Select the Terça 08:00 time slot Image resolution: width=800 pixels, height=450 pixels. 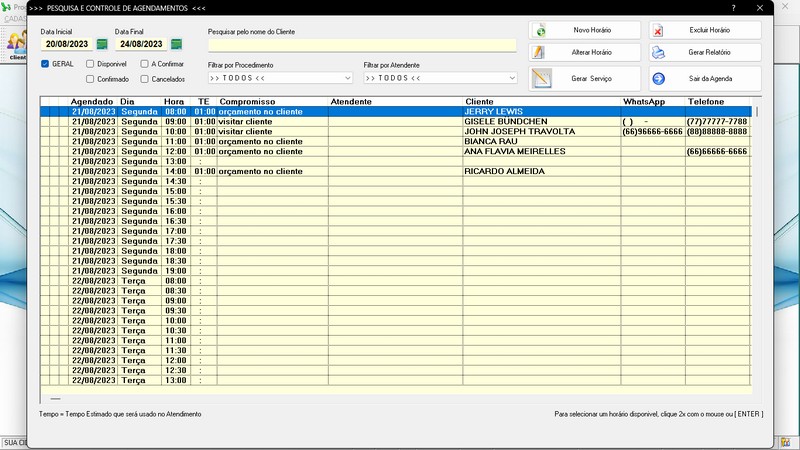pos(395,281)
